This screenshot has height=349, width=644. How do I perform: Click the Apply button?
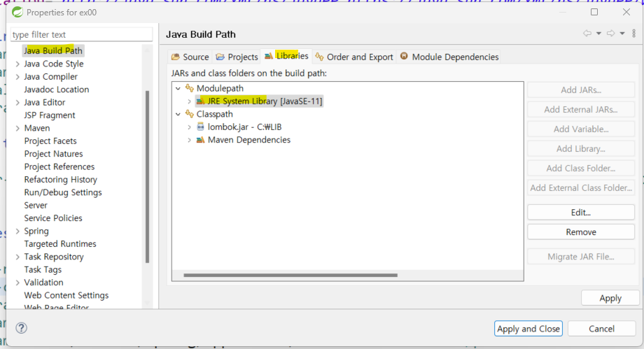610,298
